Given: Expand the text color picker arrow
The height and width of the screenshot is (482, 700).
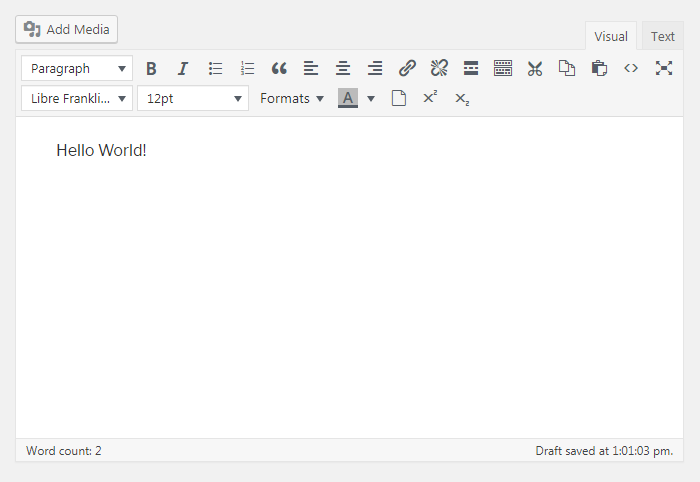Looking at the screenshot, I should pyautogui.click(x=371, y=99).
